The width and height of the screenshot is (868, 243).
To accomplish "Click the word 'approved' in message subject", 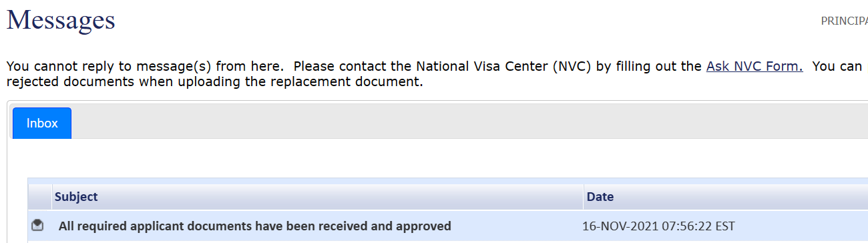I will 427,226.
